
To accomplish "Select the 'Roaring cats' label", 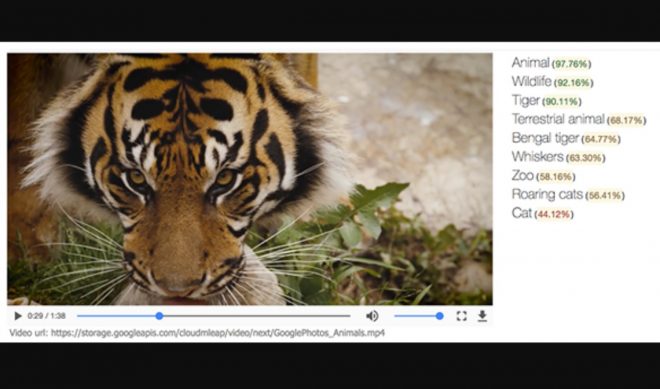I will [547, 194].
